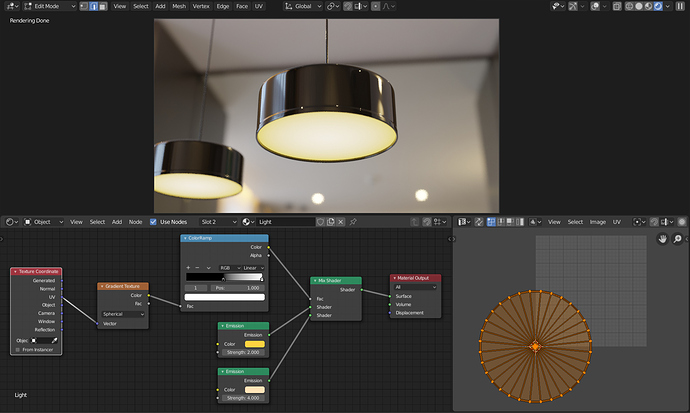Open the Image menu in UV editor
Image resolution: width=690 pixels, height=413 pixels.
pos(598,222)
